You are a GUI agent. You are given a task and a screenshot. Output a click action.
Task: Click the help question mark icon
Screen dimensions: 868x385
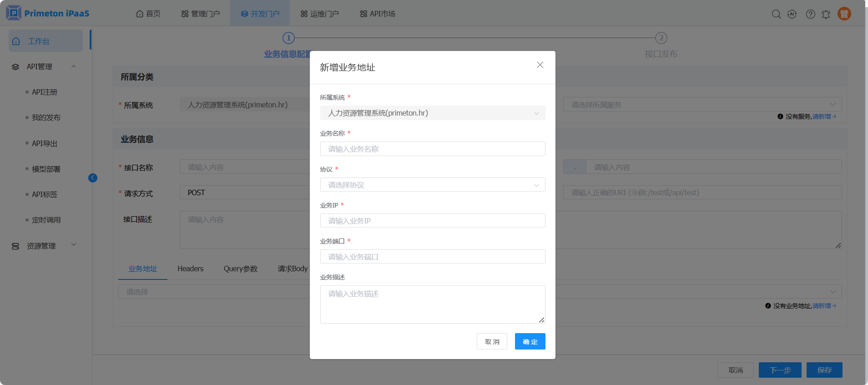click(x=810, y=14)
